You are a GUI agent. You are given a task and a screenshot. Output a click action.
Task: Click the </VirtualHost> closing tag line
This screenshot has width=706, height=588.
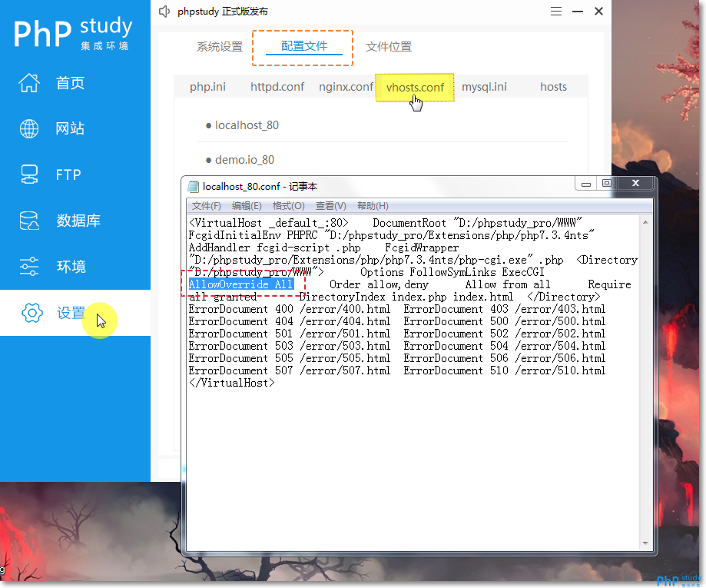pyautogui.click(x=231, y=383)
